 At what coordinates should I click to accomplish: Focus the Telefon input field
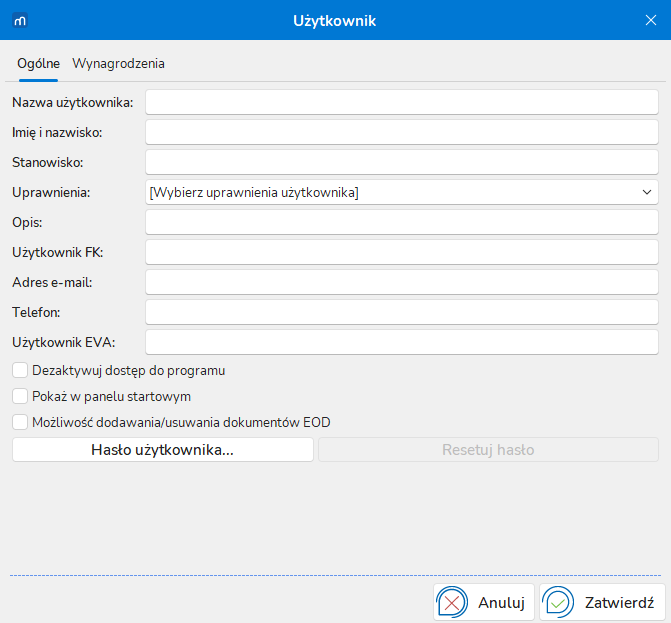click(x=401, y=312)
